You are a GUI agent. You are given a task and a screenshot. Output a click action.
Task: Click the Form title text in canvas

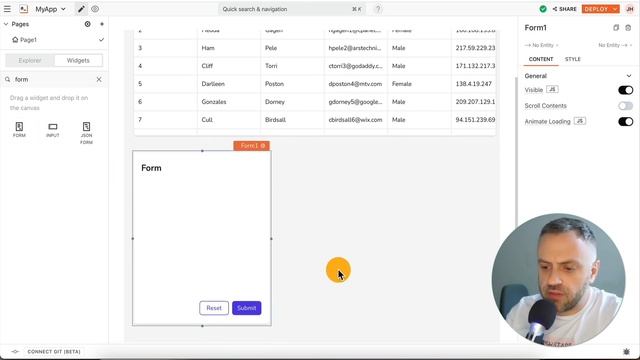point(151,168)
